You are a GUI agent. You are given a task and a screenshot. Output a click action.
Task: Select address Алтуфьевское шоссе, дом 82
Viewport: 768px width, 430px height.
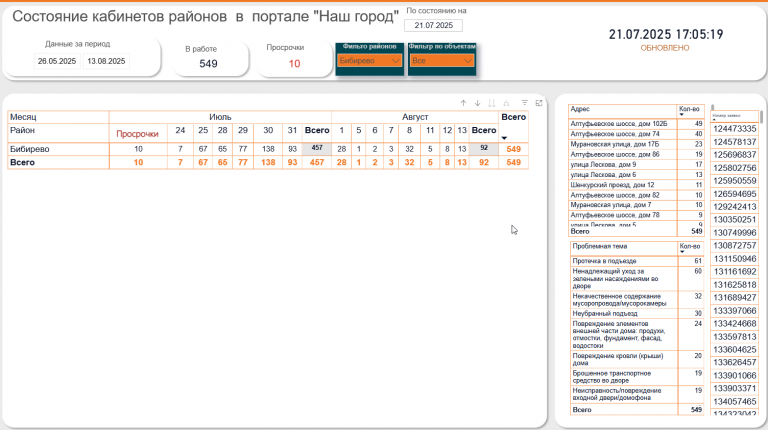tap(615, 195)
